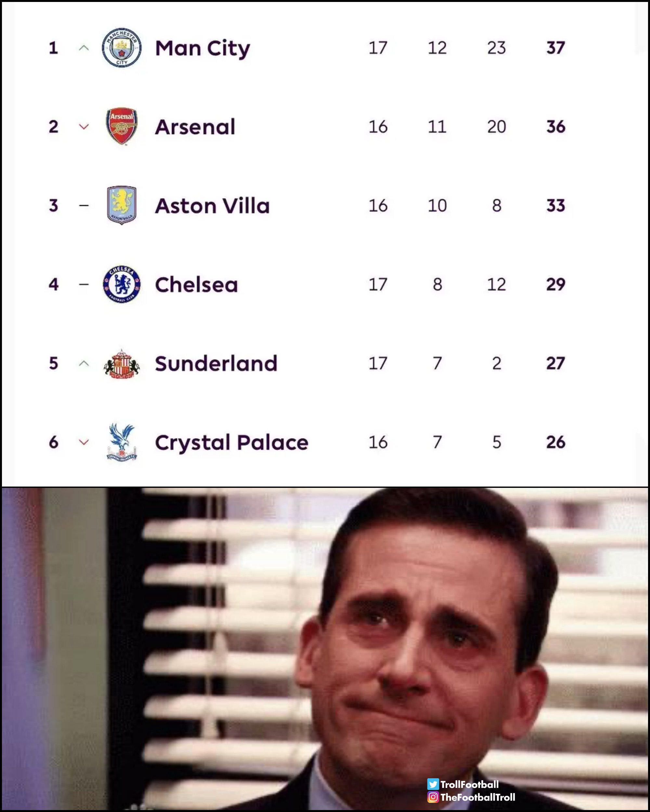Viewport: 650px width, 812px height.
Task: Click the Instagram logo icon
Action: [x=433, y=797]
